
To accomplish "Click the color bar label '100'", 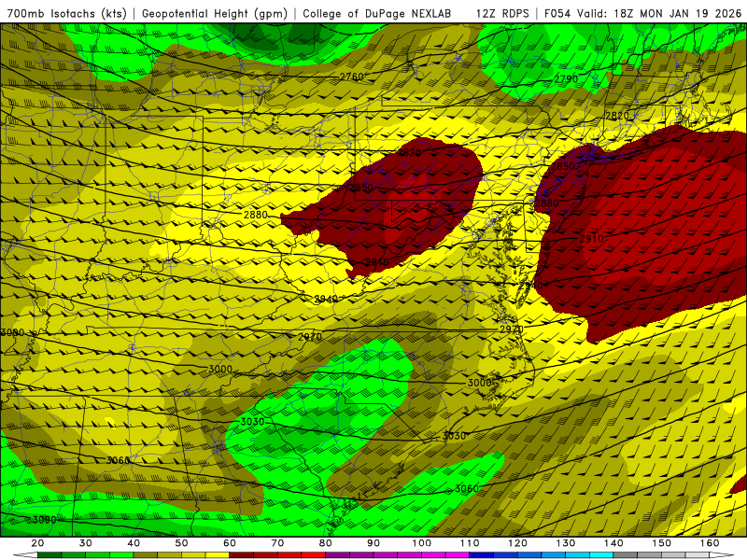I will click(422, 543).
